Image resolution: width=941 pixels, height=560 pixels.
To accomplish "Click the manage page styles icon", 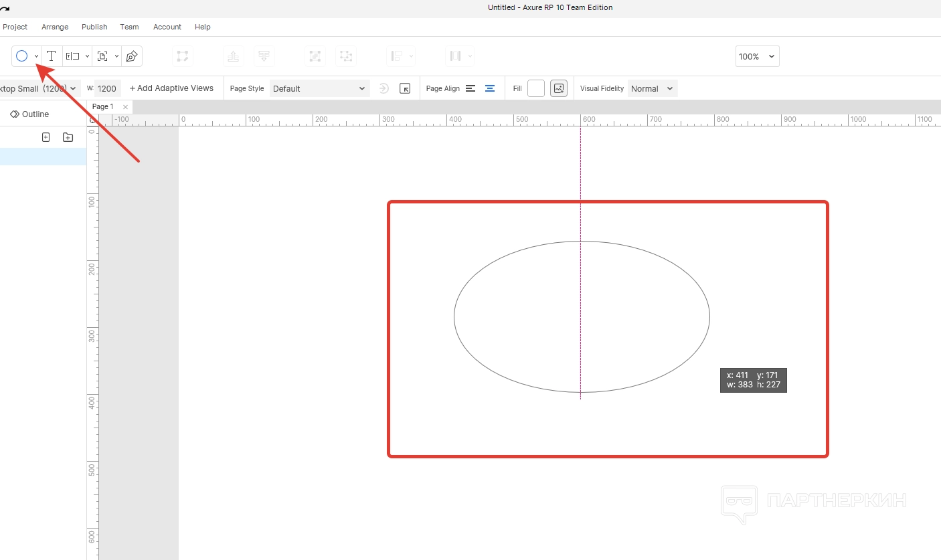I will point(405,88).
